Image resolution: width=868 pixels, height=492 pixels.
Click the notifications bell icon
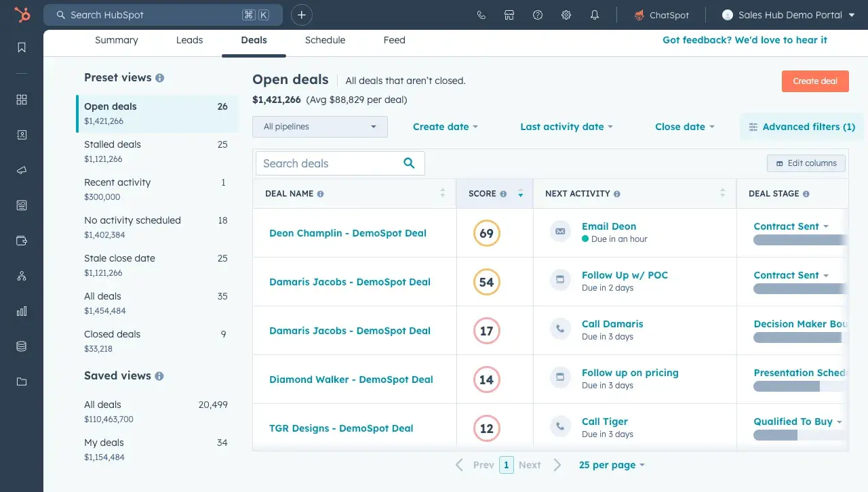click(595, 15)
